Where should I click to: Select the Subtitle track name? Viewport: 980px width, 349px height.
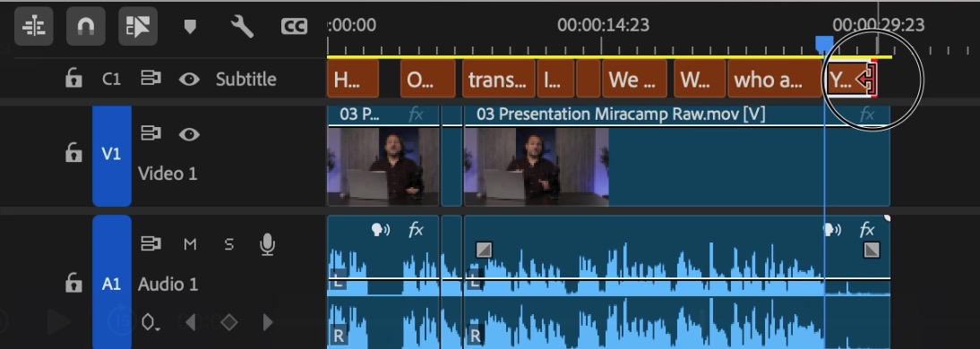[245, 80]
